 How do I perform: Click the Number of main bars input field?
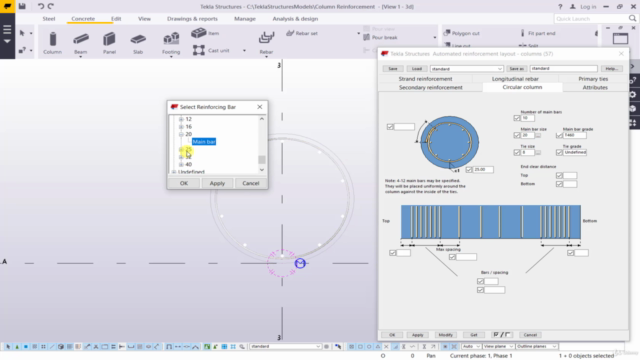[x=527, y=118]
